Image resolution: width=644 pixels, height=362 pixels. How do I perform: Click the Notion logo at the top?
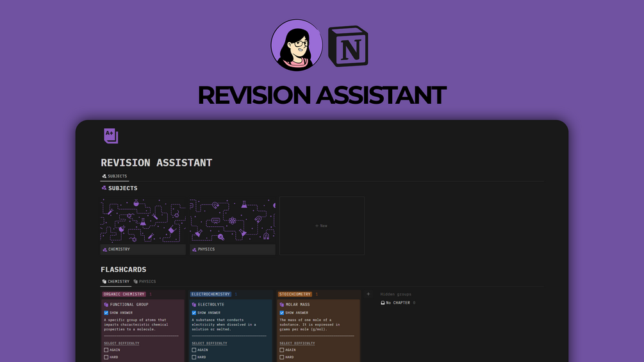click(x=349, y=46)
